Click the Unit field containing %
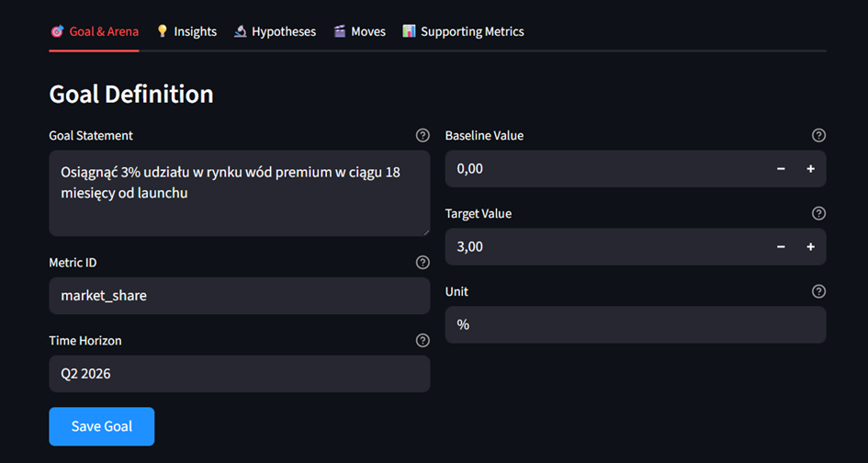 (x=636, y=325)
